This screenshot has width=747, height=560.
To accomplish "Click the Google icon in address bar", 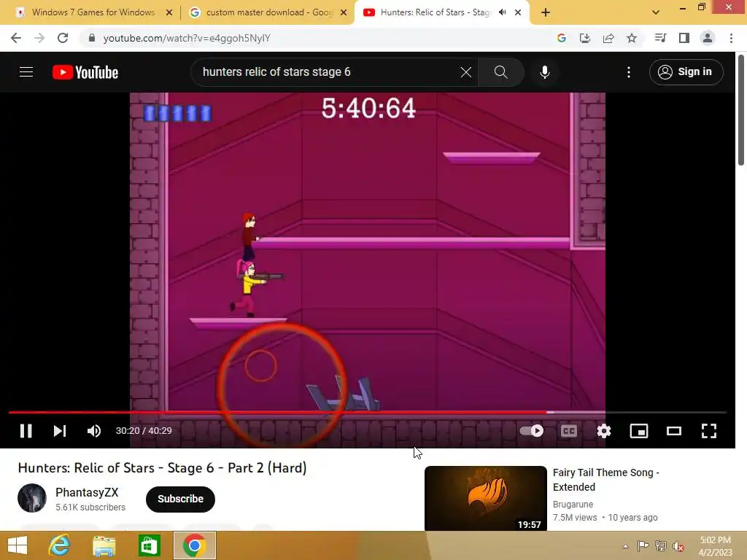I will coord(561,38).
